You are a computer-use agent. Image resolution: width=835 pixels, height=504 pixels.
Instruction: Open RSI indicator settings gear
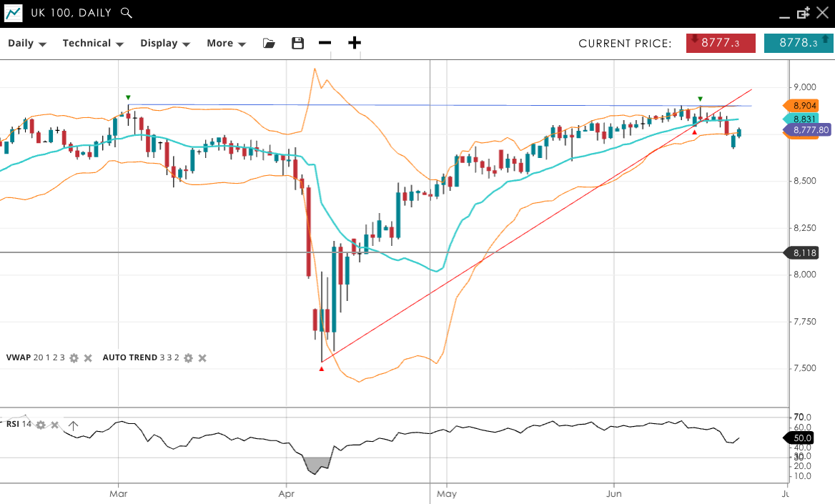coord(41,425)
